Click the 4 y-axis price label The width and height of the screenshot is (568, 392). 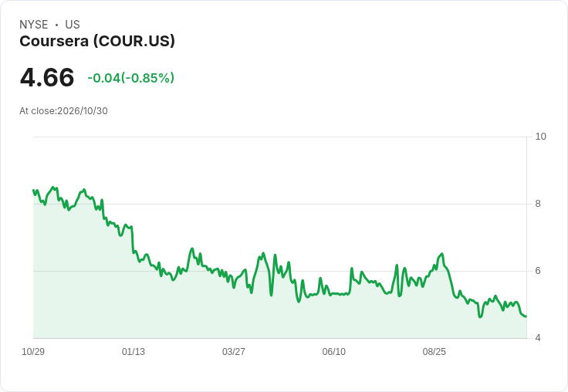[x=538, y=338]
